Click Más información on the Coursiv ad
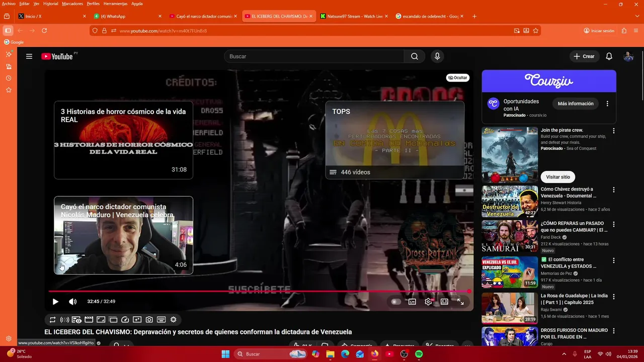644x362 pixels. (576, 104)
